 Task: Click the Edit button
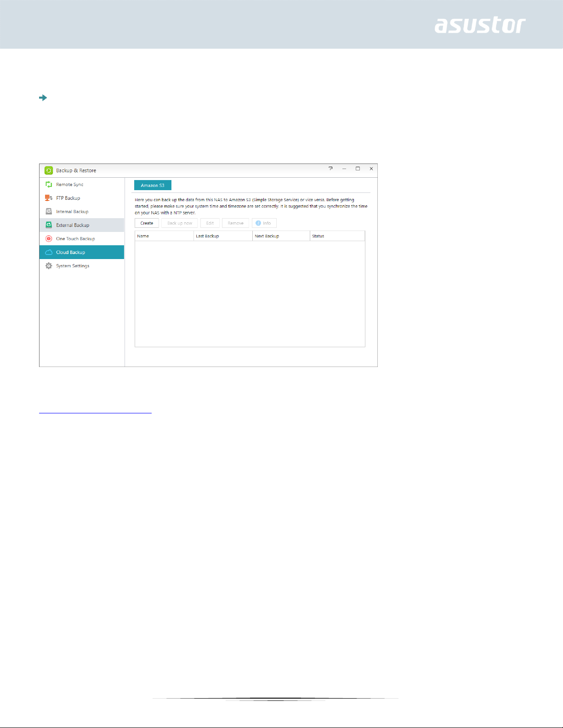210,223
